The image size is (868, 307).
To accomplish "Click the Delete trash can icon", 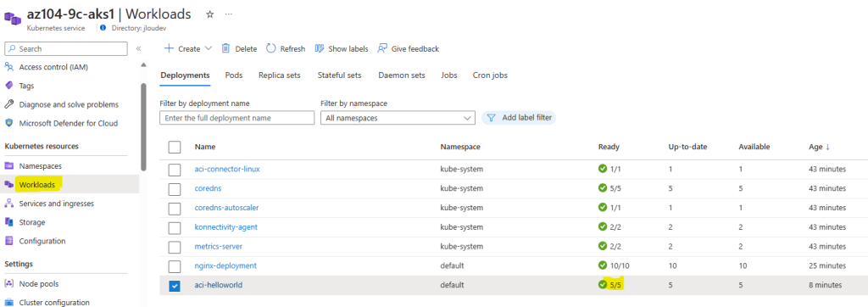I will (x=225, y=48).
